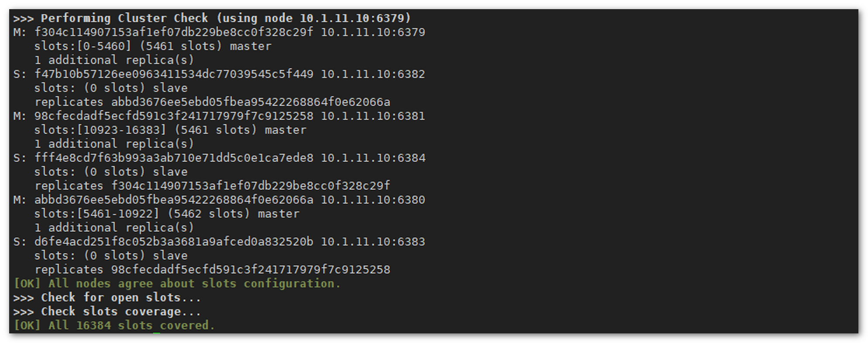Click the 'Check for open slots...' line
This screenshot has height=343, width=868.
tap(107, 298)
